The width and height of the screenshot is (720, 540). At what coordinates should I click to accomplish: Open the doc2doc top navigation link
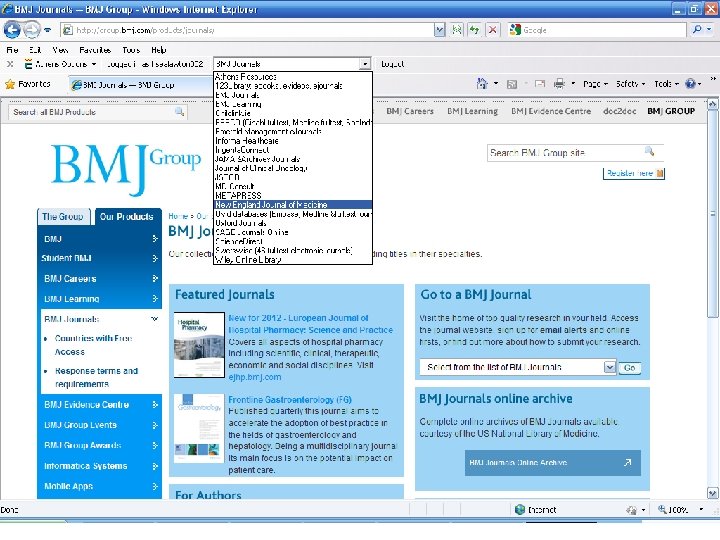pyautogui.click(x=619, y=111)
